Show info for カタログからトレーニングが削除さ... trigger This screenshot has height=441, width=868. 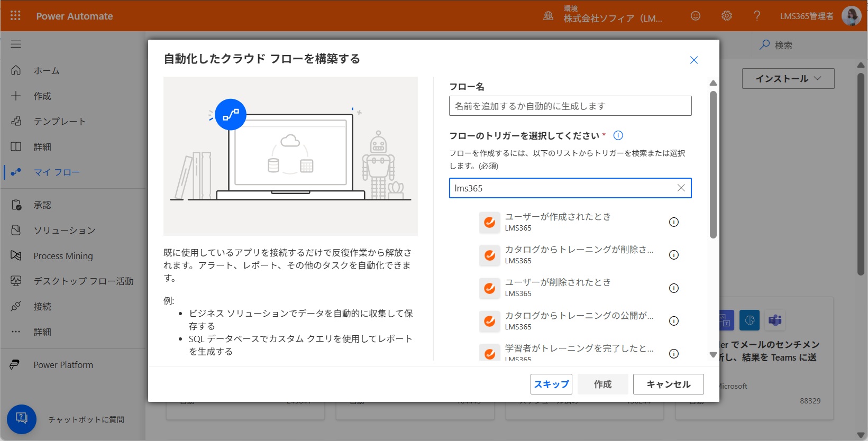pyautogui.click(x=674, y=255)
